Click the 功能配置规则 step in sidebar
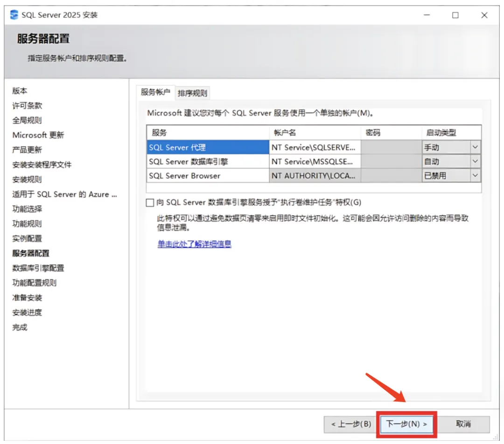Viewport: 504px width, 444px height. point(35,283)
